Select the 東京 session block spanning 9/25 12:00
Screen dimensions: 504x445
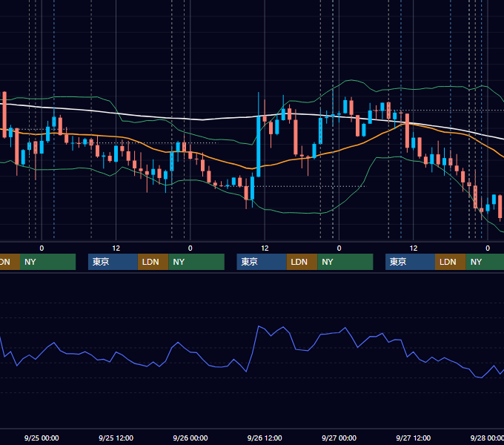(x=113, y=262)
